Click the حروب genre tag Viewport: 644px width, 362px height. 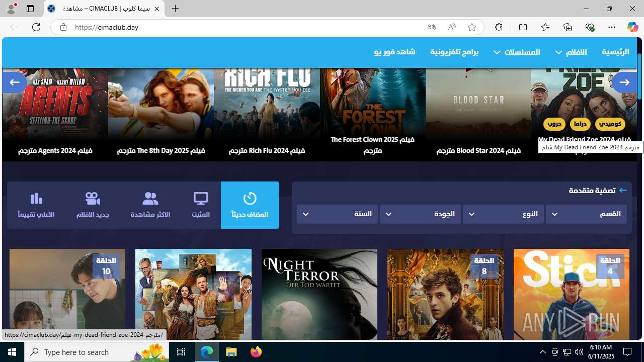pos(554,124)
